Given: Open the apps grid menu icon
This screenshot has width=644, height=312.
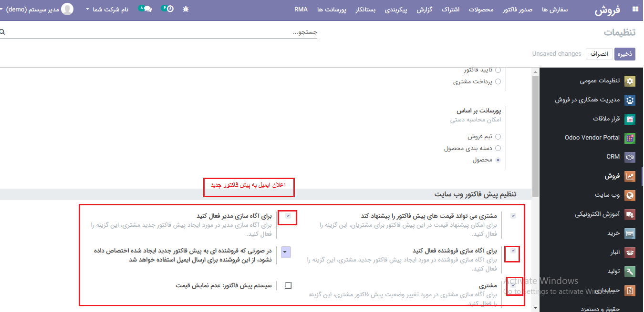Looking at the screenshot, I should [x=635, y=9].
